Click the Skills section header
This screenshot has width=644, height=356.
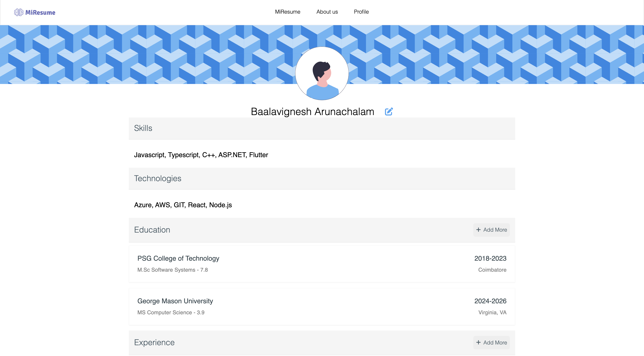[x=143, y=128]
